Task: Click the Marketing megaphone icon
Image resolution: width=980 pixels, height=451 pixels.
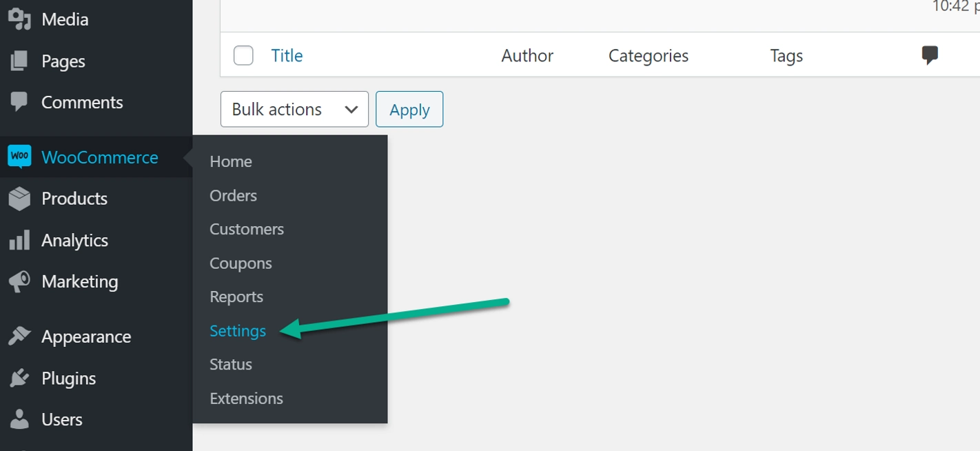Action: coord(19,281)
